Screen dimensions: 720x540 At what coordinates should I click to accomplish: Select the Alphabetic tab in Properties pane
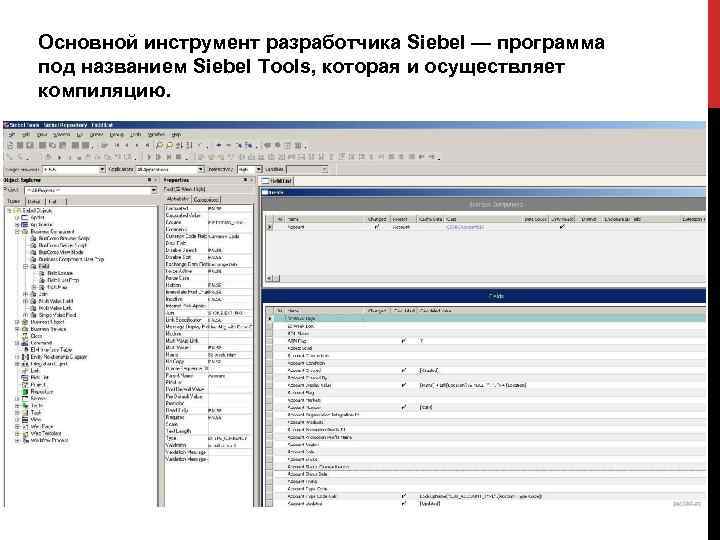pos(178,199)
